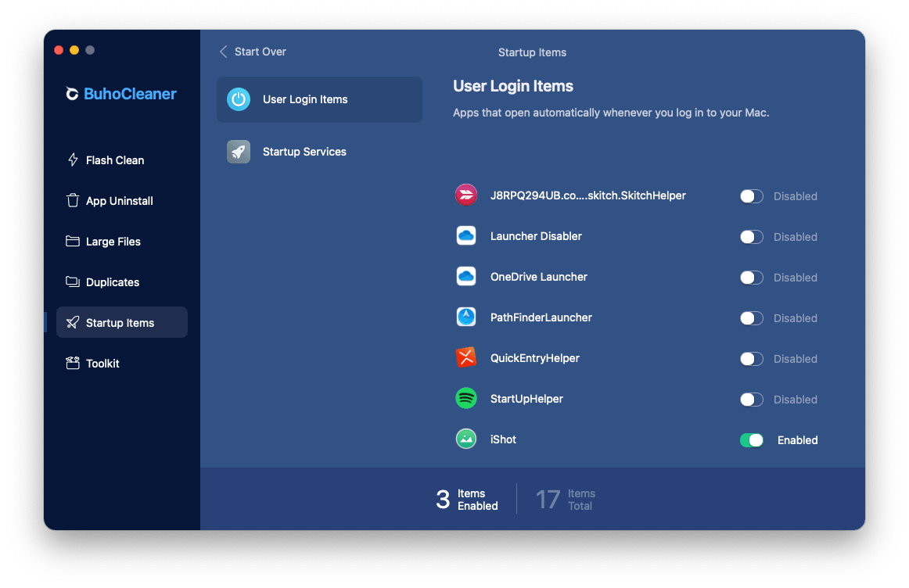
Task: Close the BuhoCleaner window with red button
Action: [59, 50]
